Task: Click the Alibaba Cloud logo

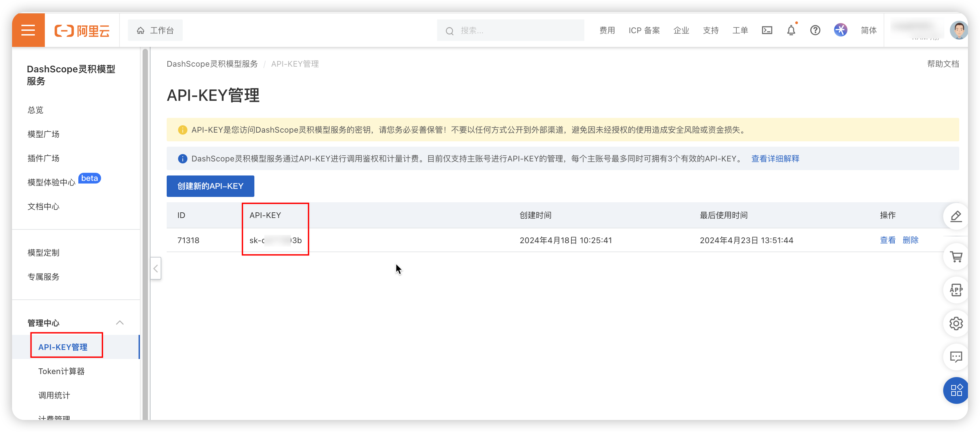Action: [82, 30]
